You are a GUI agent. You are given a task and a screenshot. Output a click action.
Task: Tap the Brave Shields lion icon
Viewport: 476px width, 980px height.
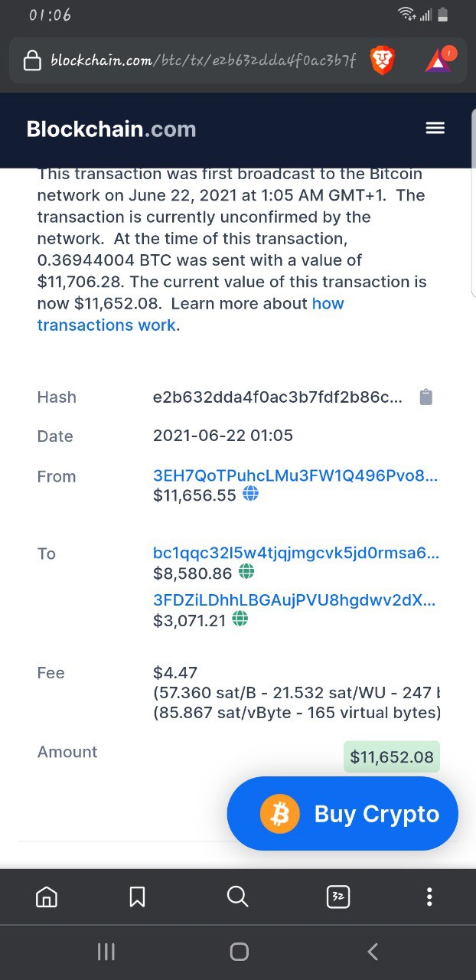(x=383, y=60)
